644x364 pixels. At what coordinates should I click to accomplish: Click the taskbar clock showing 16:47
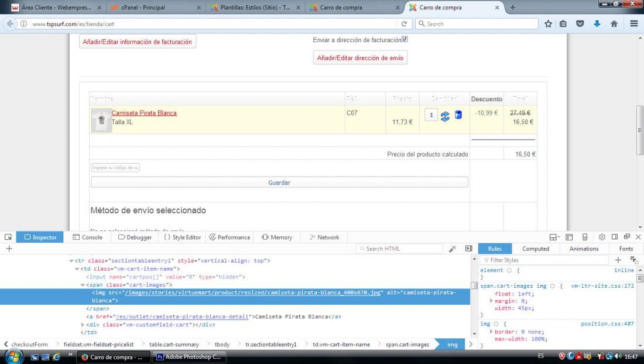(631, 356)
